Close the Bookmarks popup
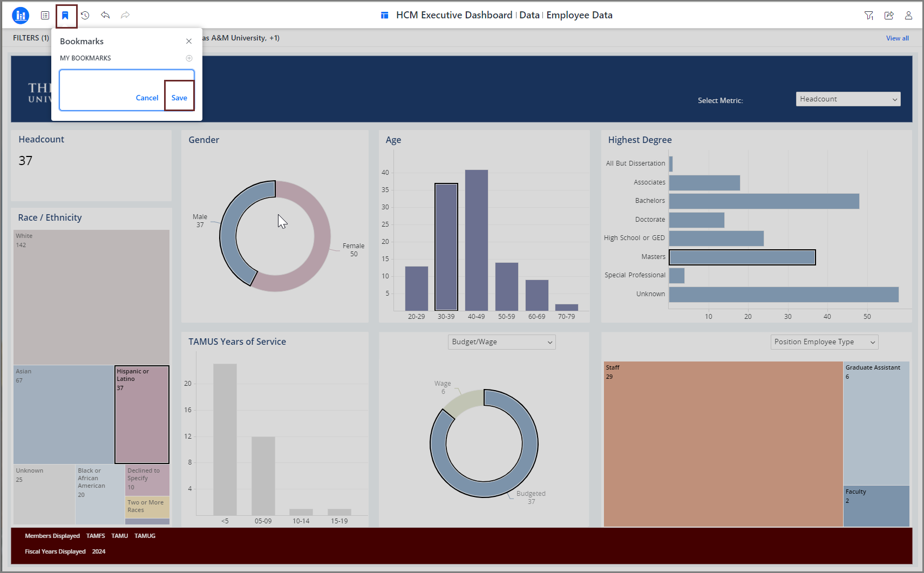924x573 pixels. (x=189, y=42)
